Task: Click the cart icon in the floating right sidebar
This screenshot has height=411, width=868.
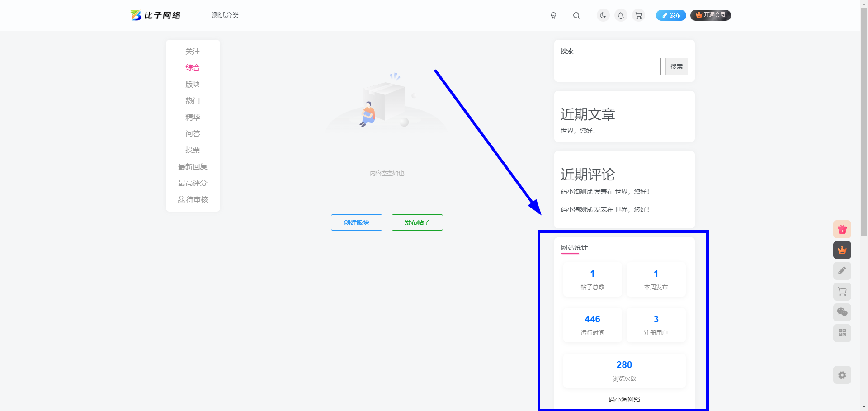Action: tap(842, 291)
